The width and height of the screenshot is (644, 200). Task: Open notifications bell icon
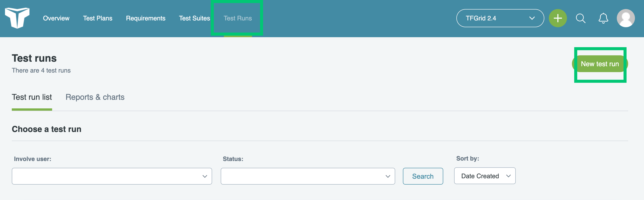coord(603,18)
